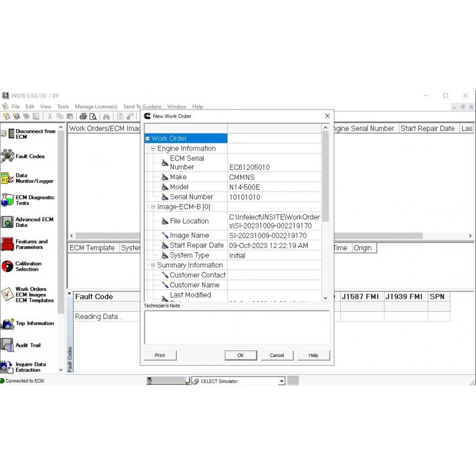The image size is (476, 476).
Task: Open Audit Trail sidebar icon
Action: coord(7,345)
